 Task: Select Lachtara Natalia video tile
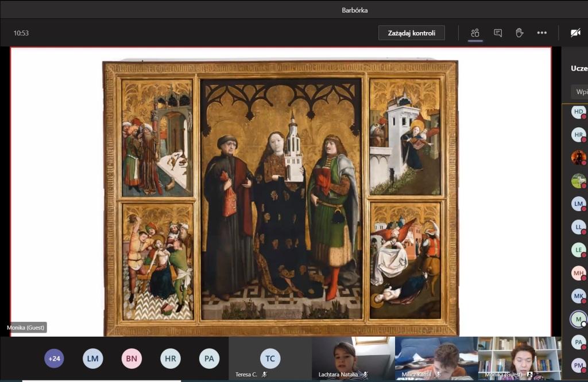click(353, 358)
